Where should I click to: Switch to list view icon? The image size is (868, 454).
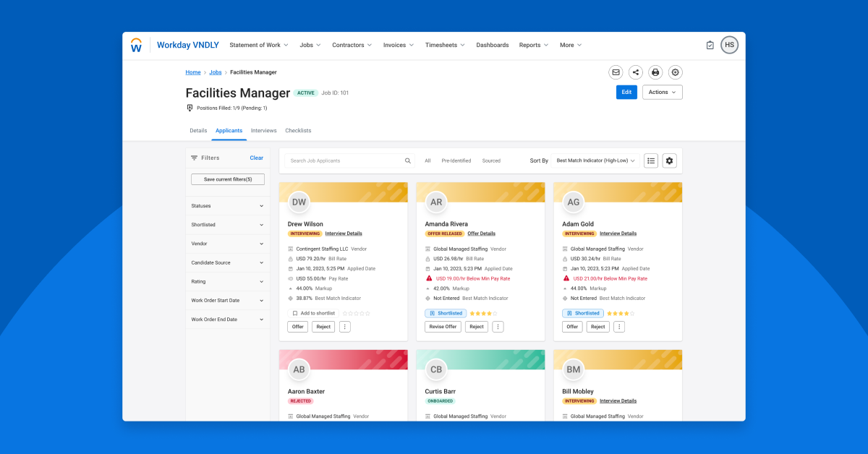tap(651, 160)
